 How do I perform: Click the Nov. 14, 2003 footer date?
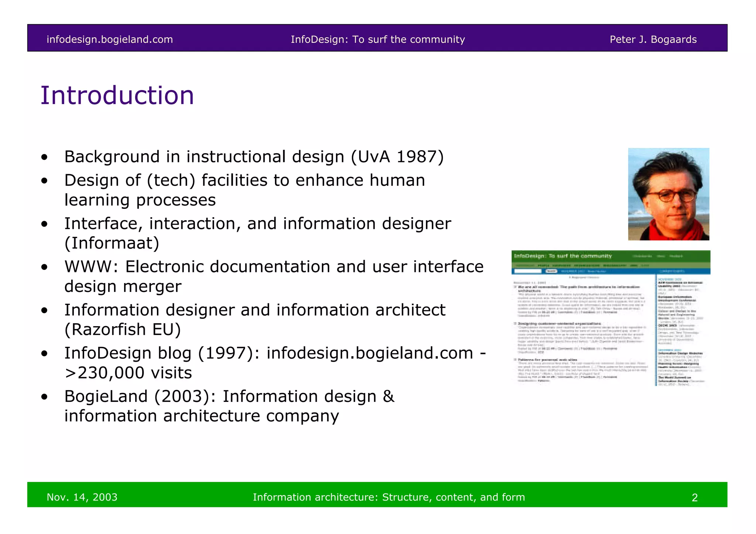(82, 497)
